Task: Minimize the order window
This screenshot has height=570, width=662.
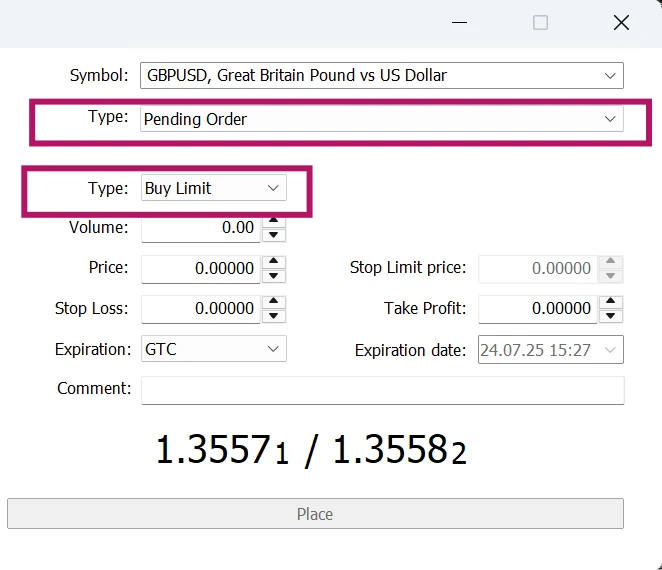Action: (x=459, y=22)
